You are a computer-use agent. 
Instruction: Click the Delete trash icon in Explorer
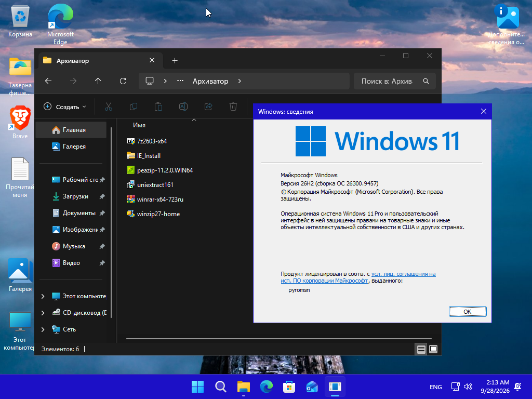(233, 107)
